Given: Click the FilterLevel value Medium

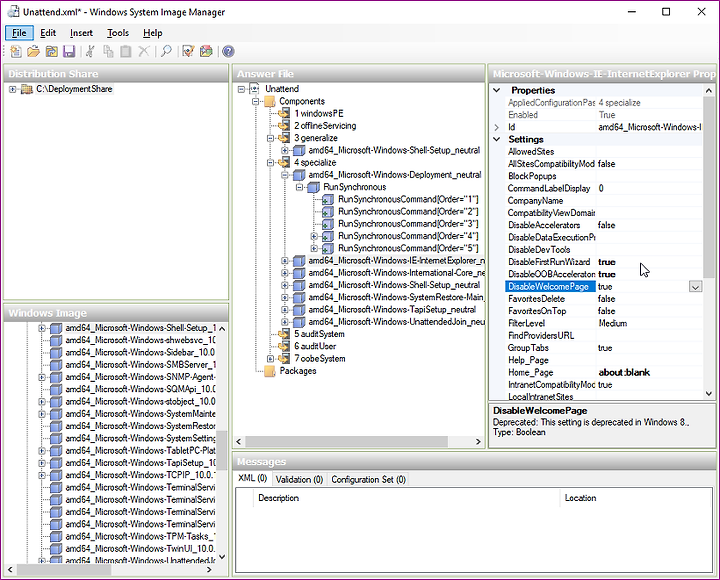Looking at the screenshot, I should [613, 324].
